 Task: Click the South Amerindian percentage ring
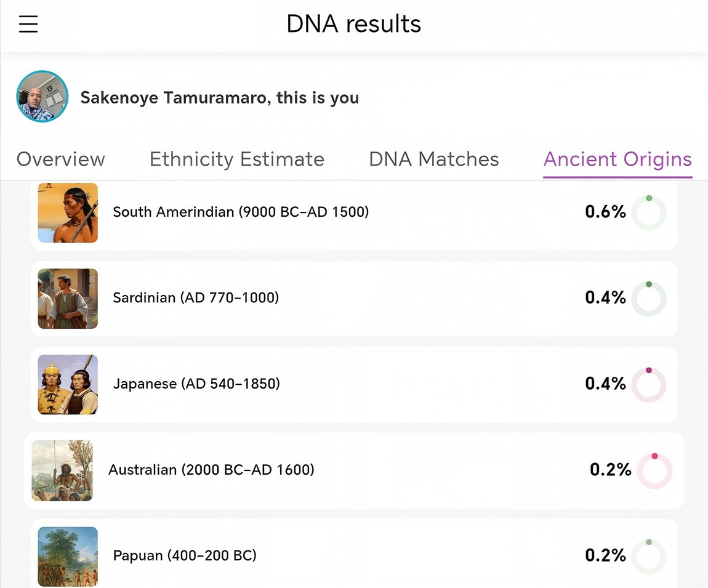[649, 213]
